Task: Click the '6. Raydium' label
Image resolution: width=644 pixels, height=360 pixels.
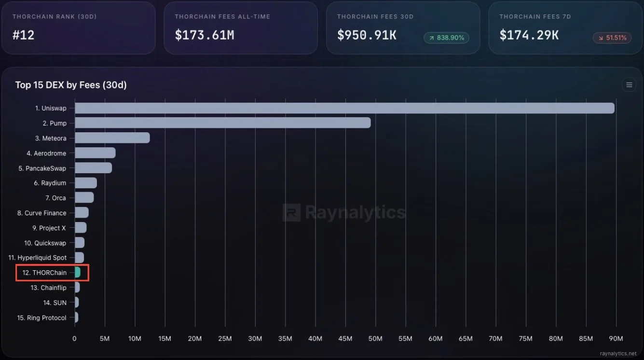Action: [x=50, y=183]
